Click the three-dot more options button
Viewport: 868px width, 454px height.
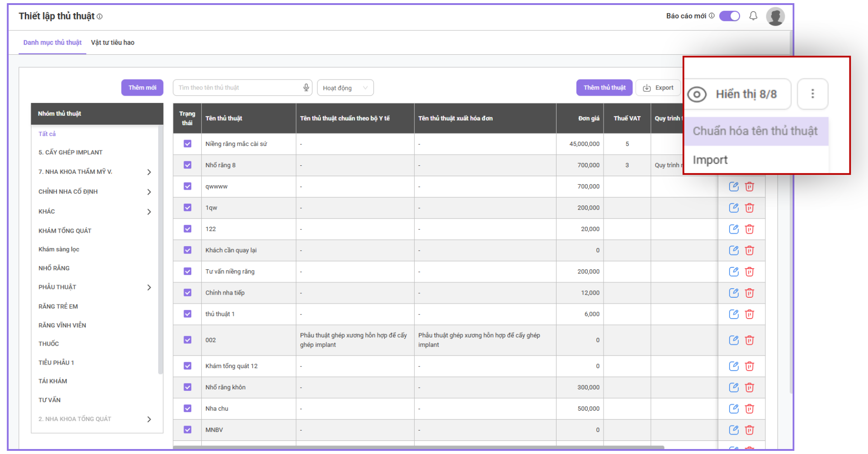point(812,94)
